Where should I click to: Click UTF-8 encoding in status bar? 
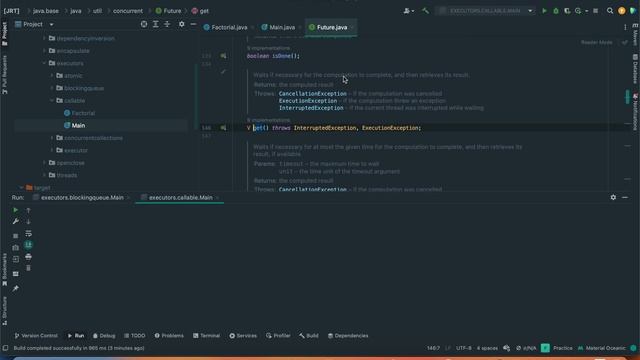pyautogui.click(x=463, y=348)
